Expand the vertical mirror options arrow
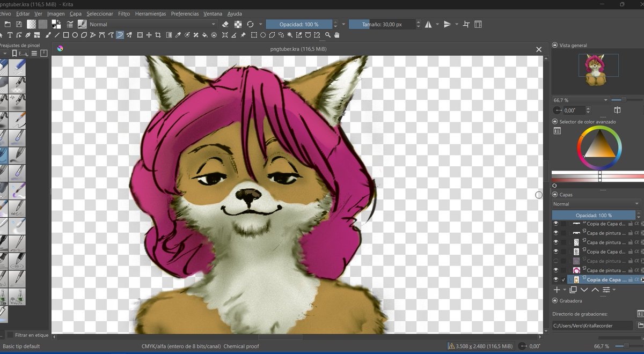The image size is (644, 354). click(x=457, y=24)
